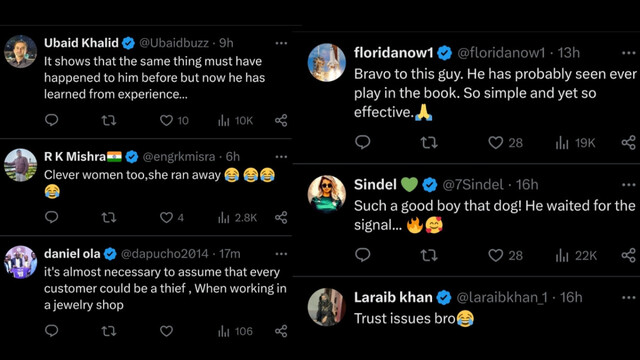Share daniel ola's tweet

tap(281, 331)
